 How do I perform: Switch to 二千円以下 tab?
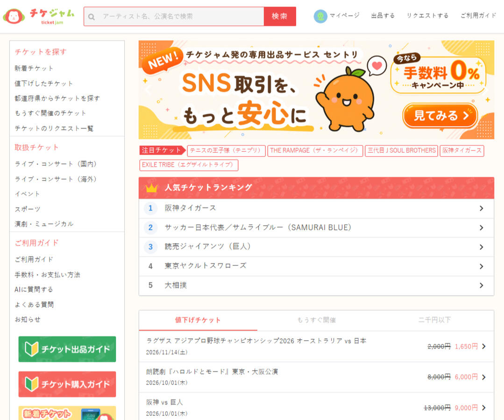click(x=434, y=320)
